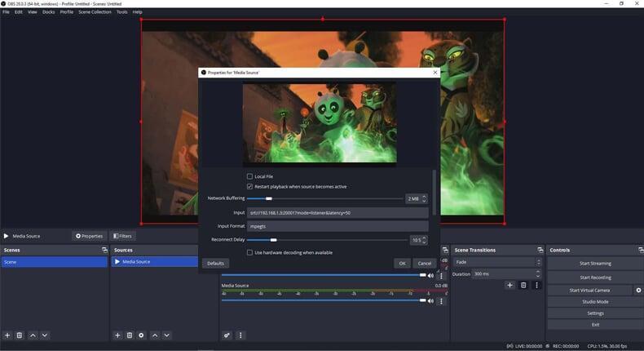644x351 pixels.
Task: Click the Input Format field
Action: (x=337, y=226)
